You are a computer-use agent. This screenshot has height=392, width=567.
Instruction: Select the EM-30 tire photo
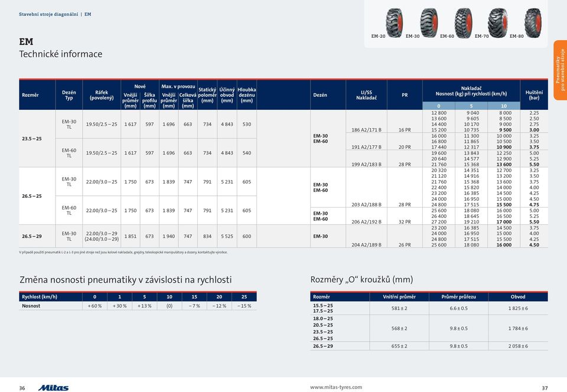pyautogui.click(x=429, y=22)
